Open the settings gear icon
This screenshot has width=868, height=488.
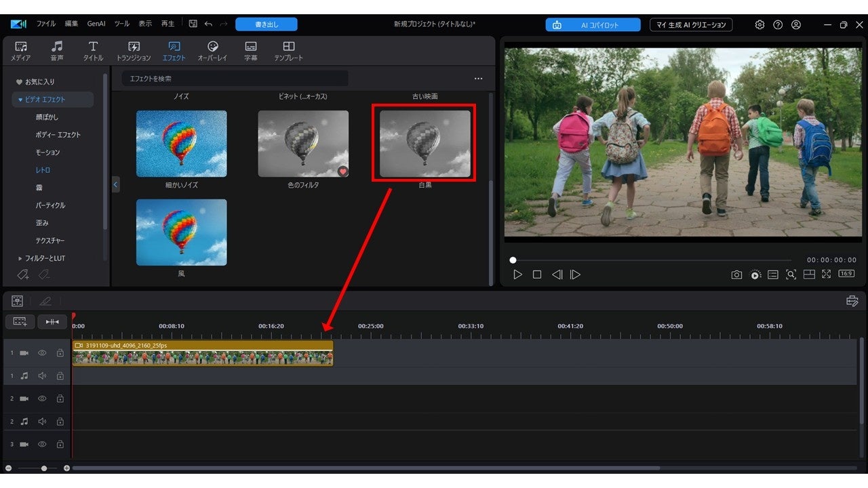point(759,24)
